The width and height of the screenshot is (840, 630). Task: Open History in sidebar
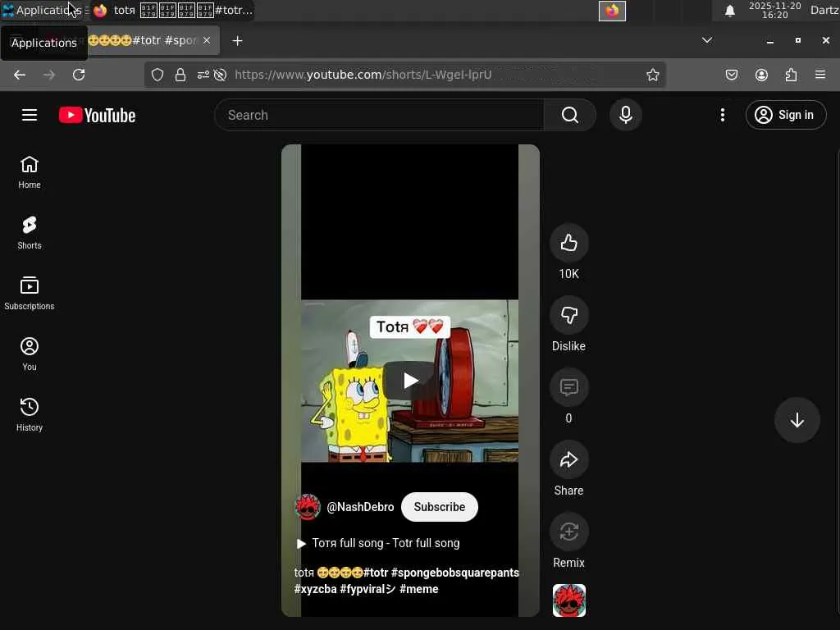[30, 414]
